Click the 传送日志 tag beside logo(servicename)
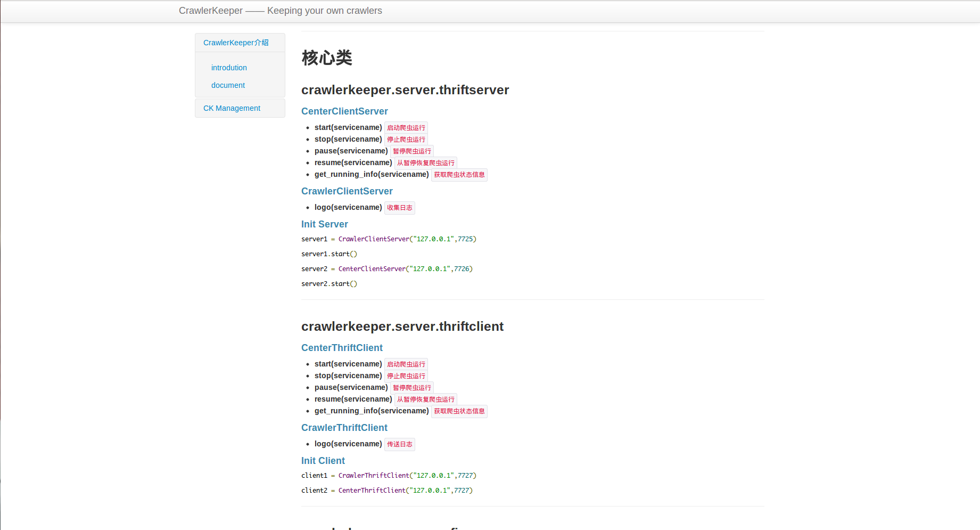Viewport: 980px width, 530px height. coord(399,444)
